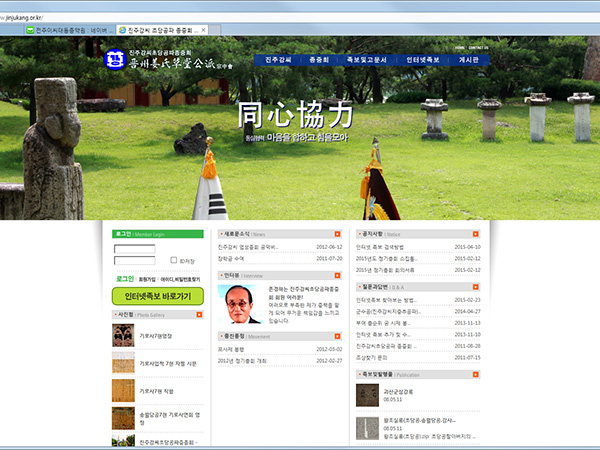Open the Q&A post dated 2011-08-28

(x=386, y=346)
